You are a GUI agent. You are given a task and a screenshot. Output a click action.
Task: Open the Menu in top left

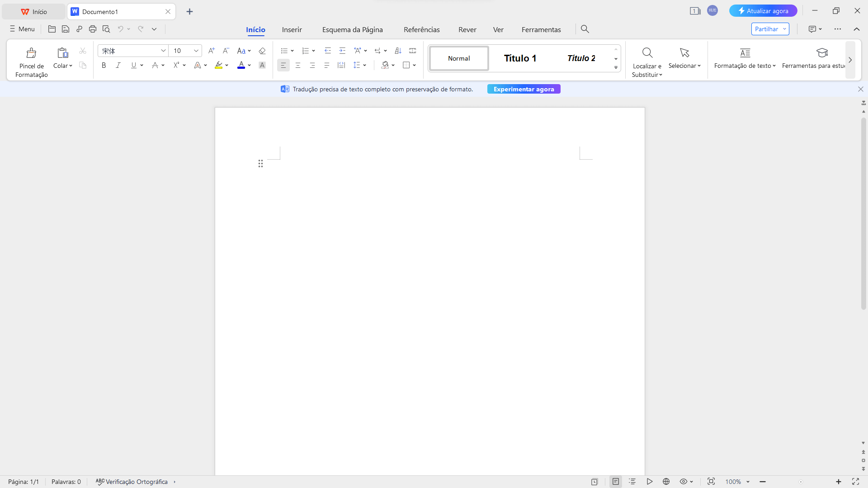tap(21, 29)
